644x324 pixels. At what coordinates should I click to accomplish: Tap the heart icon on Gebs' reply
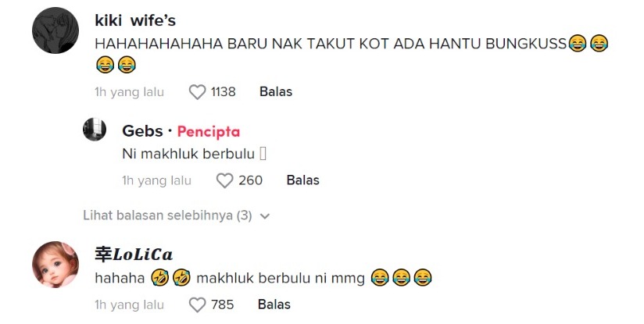[225, 180]
